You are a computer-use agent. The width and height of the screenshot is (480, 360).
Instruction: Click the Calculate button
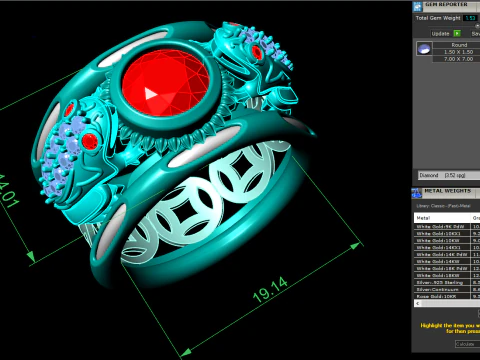(467, 344)
